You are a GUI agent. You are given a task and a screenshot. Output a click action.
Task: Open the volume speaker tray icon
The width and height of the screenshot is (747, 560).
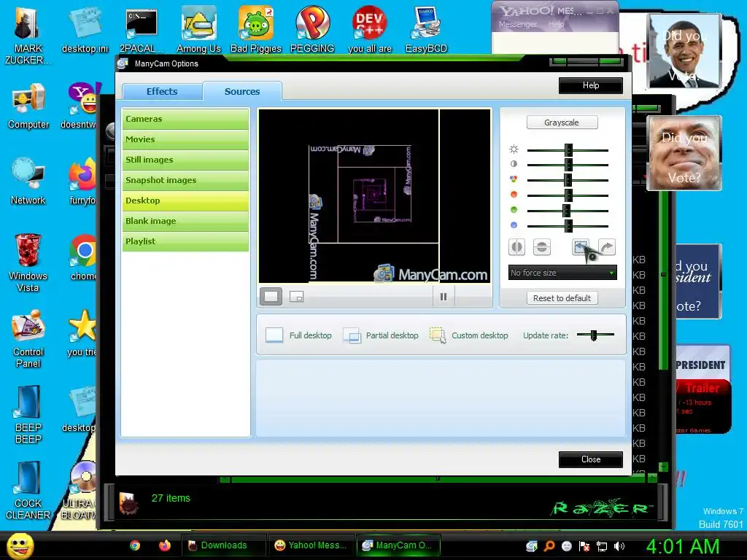click(619, 546)
